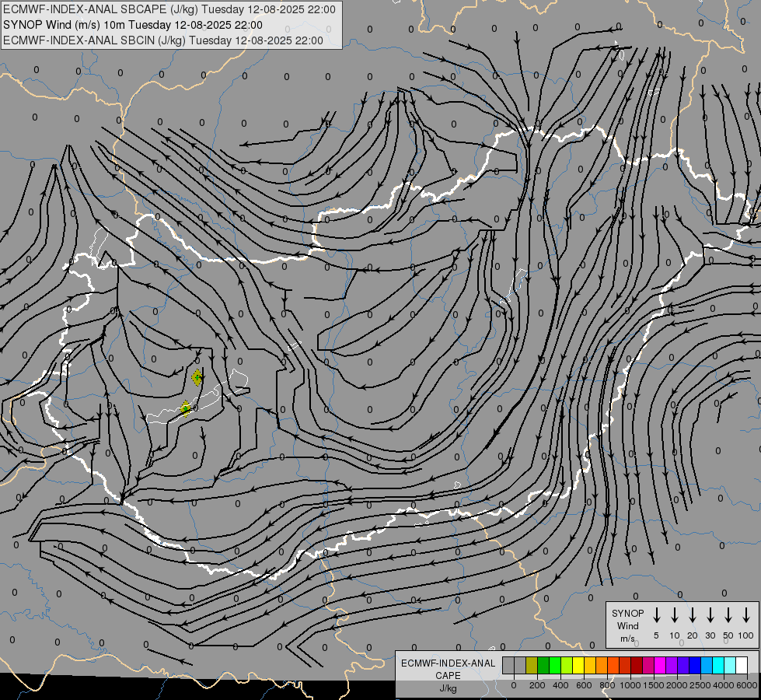Click the 1500 value on CAPE scale
This screenshot has width=761, height=700.
coord(654,685)
